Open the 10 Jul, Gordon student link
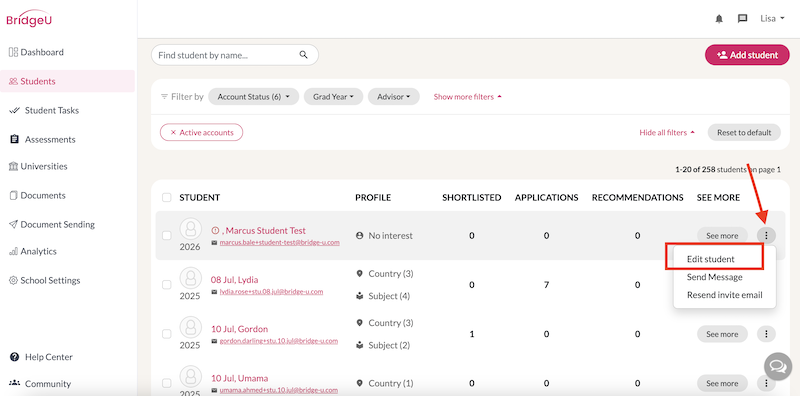800x396 pixels. 239,329
